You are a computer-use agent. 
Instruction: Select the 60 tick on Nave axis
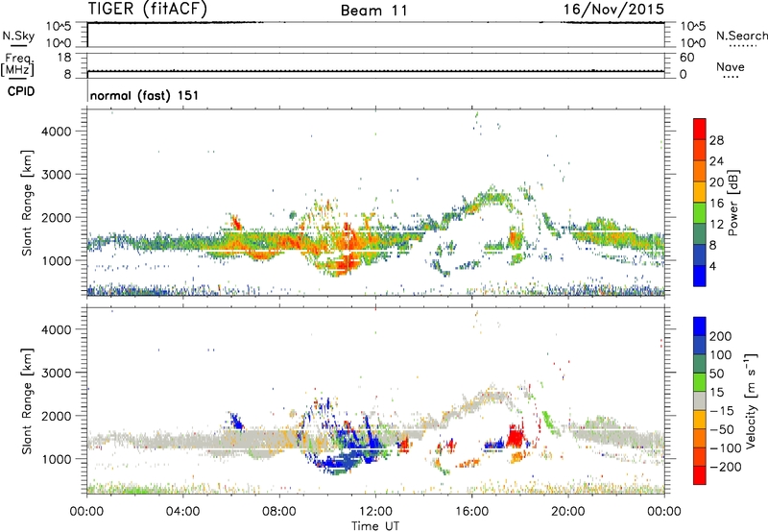(686, 58)
